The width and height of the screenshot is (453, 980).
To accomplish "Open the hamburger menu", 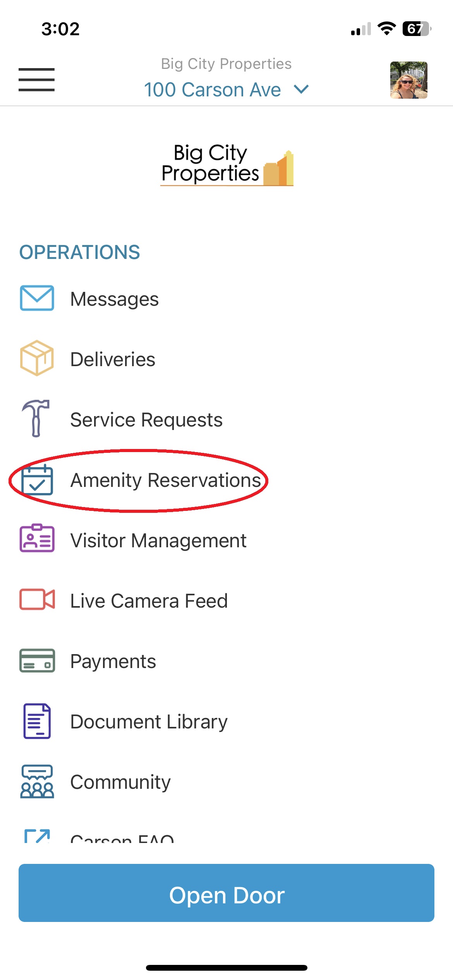I will click(x=36, y=80).
